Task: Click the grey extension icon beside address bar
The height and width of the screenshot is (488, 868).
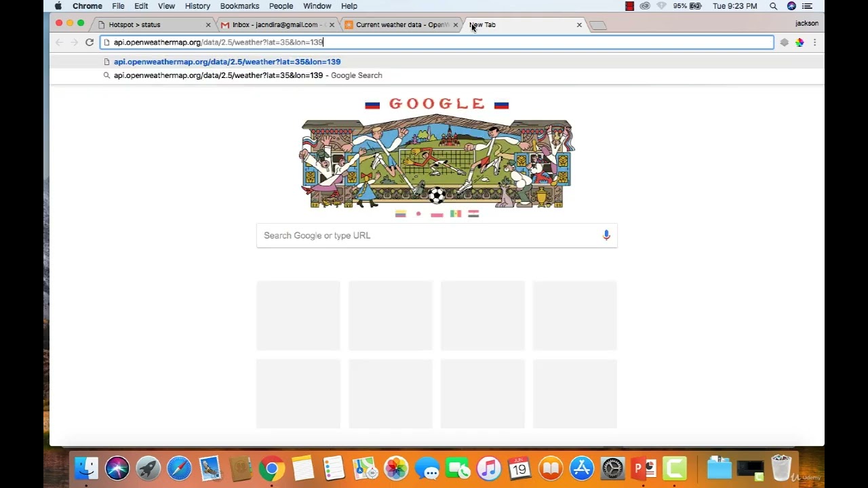Action: (785, 42)
